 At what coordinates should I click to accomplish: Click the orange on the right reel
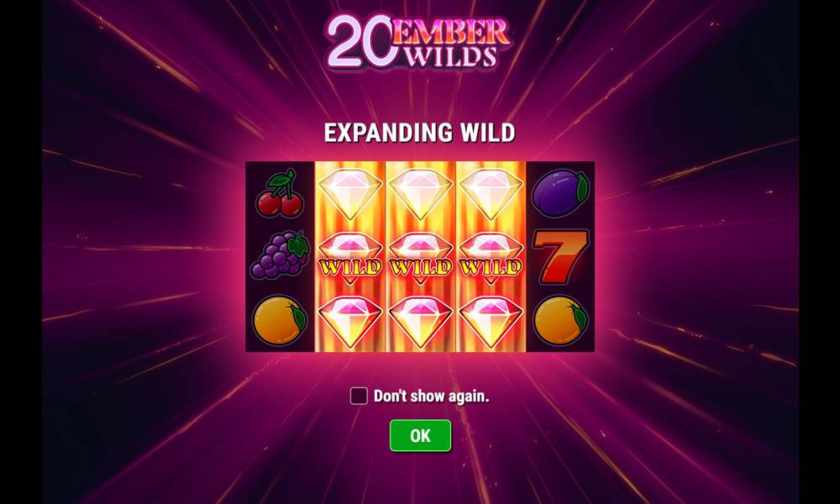tap(560, 320)
